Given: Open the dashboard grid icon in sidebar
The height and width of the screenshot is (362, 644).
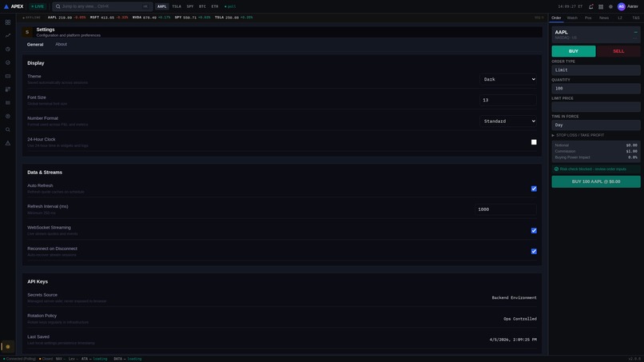Looking at the screenshot, I should tap(8, 22).
